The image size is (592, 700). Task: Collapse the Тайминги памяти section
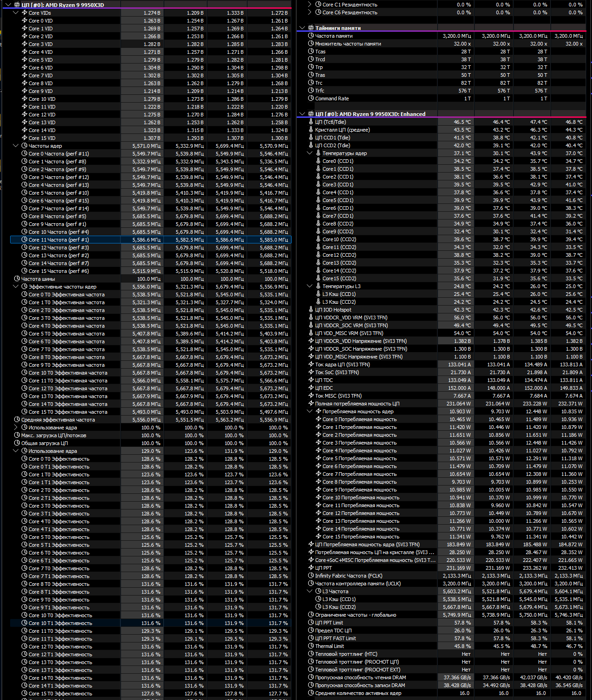coord(302,28)
